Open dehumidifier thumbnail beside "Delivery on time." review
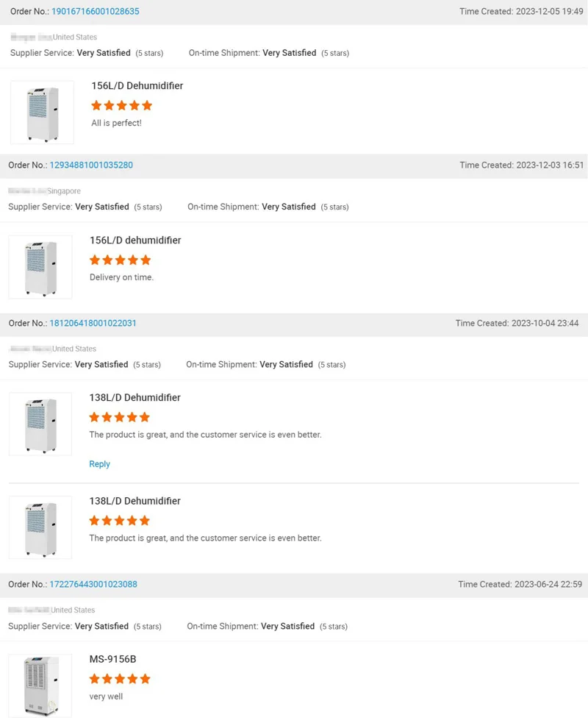Image resolution: width=588 pixels, height=723 pixels. pyautogui.click(x=40, y=267)
